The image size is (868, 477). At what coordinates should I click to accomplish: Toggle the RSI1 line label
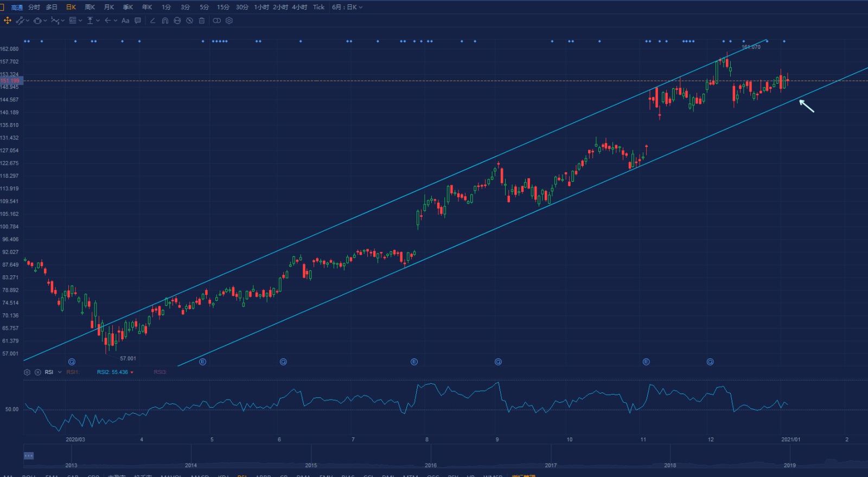point(73,372)
